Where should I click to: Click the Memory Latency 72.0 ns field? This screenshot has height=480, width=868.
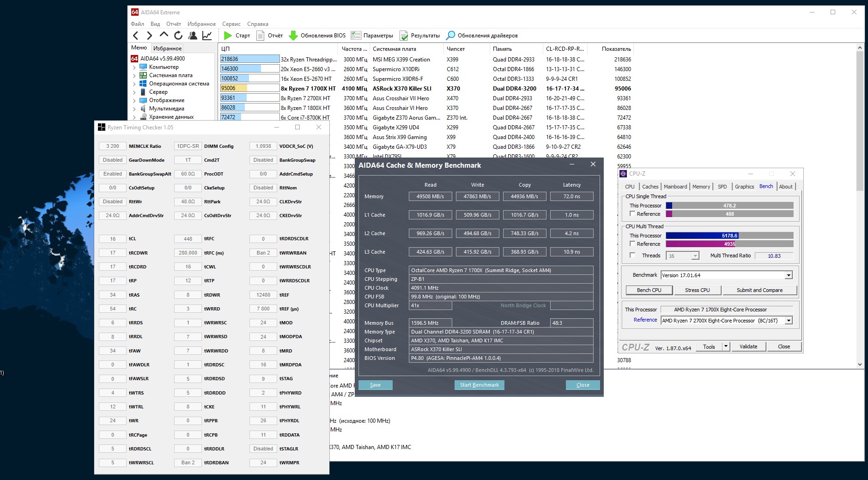pos(571,196)
